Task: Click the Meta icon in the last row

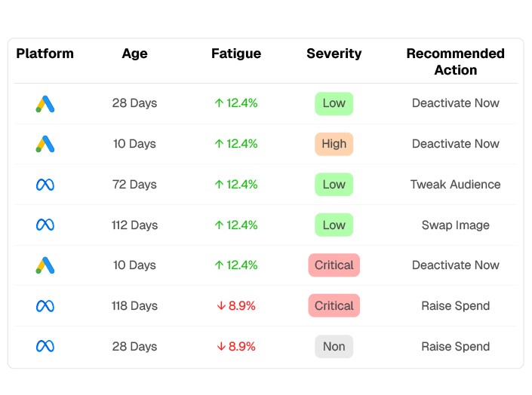Action: [45, 347]
